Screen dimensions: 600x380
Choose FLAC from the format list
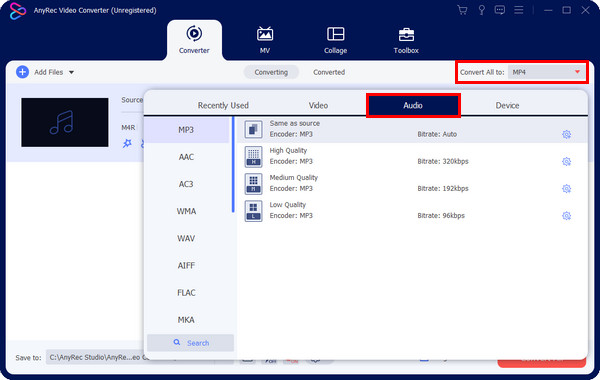[186, 293]
